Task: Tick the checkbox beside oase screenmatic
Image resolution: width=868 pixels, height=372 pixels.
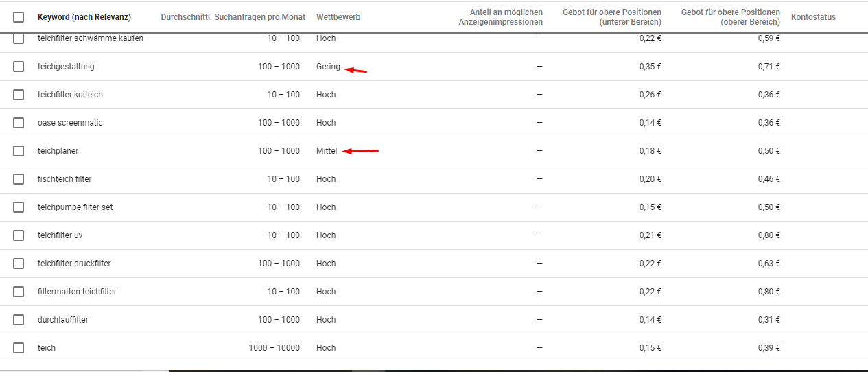Action: coord(19,123)
